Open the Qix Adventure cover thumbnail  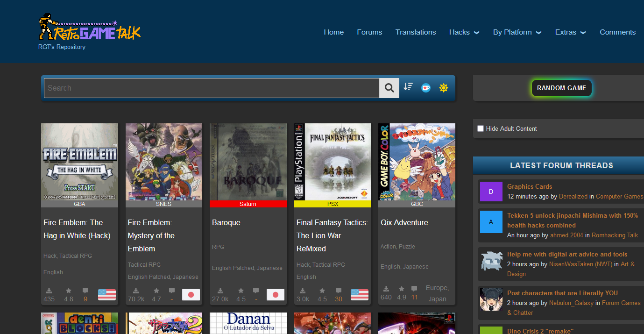tap(417, 162)
